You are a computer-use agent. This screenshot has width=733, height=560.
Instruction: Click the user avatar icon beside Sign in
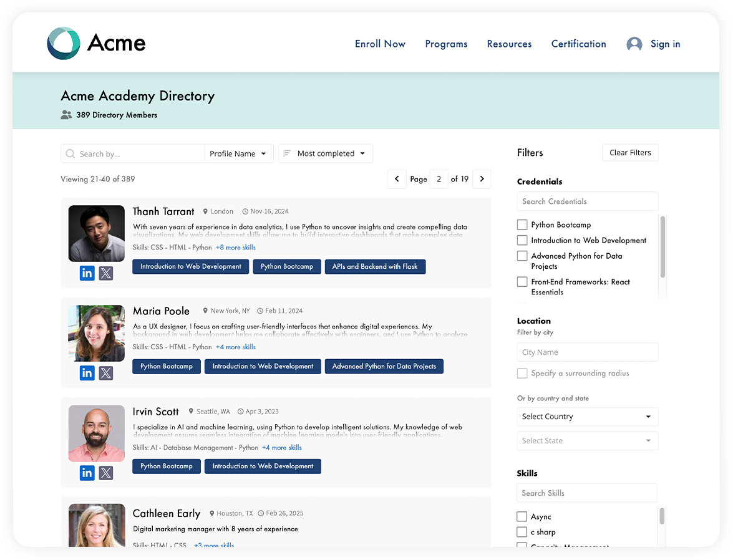tap(634, 44)
